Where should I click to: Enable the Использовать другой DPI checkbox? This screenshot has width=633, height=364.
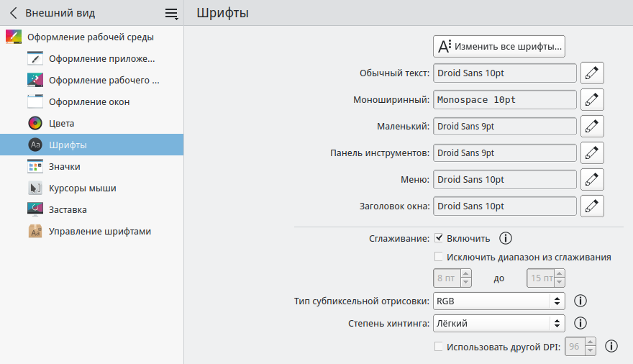pos(439,346)
